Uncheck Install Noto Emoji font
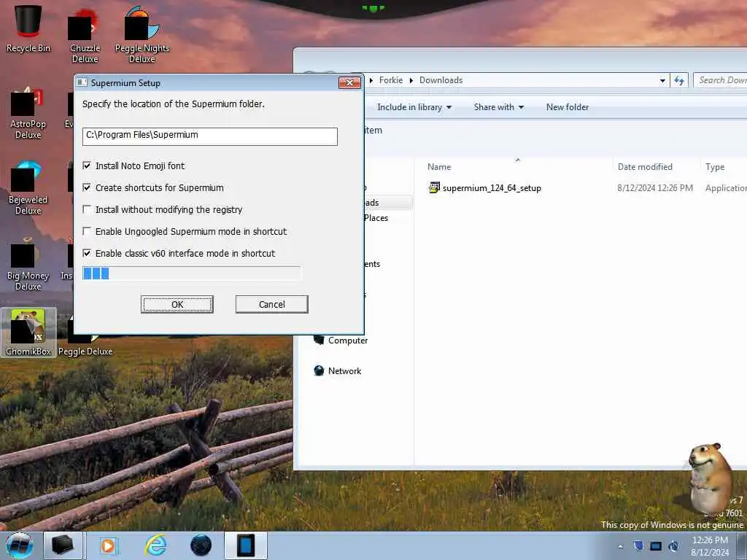Viewport: 747px width, 560px height. [x=87, y=166]
